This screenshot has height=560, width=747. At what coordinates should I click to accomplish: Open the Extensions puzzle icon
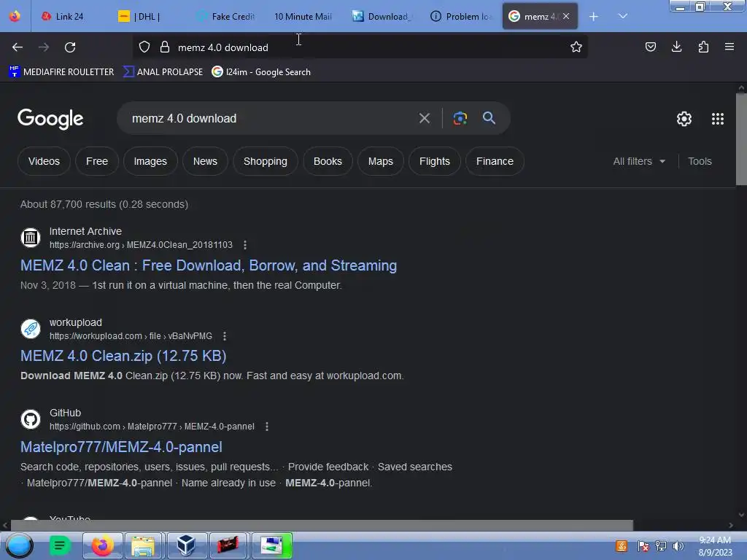coord(703,47)
